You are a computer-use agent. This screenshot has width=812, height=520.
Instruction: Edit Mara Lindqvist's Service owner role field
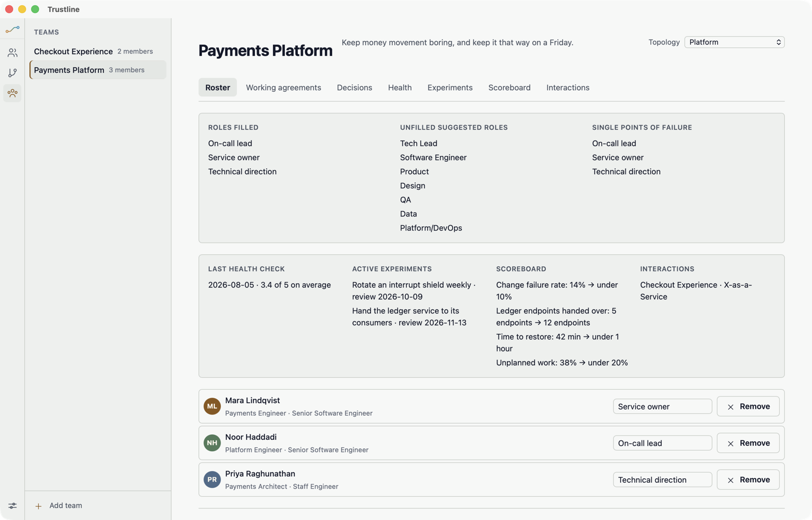pyautogui.click(x=663, y=406)
